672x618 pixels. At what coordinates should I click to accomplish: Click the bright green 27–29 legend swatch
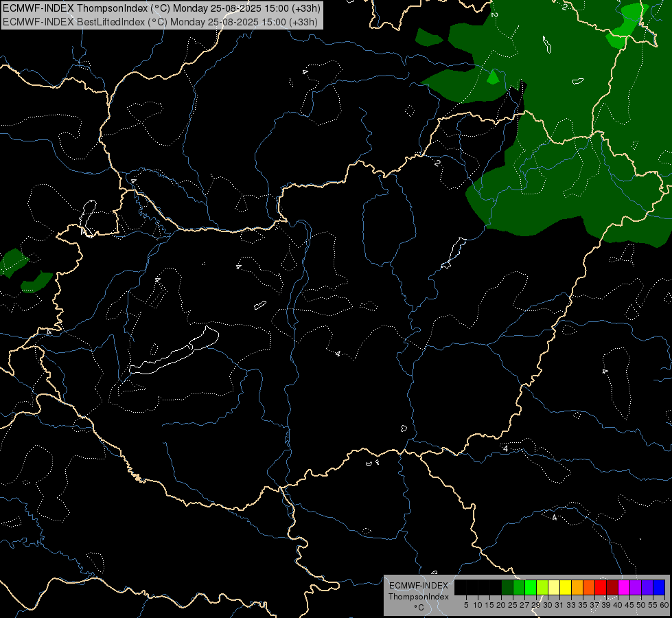click(x=531, y=587)
